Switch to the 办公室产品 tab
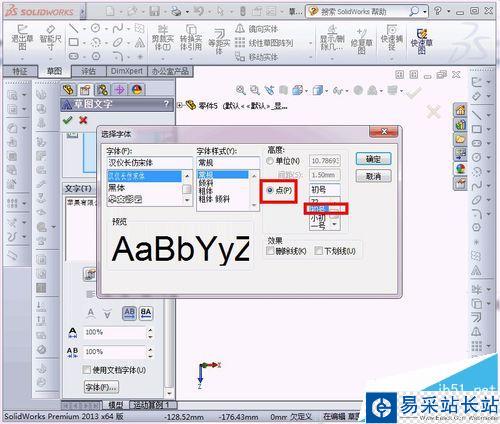 [x=170, y=71]
